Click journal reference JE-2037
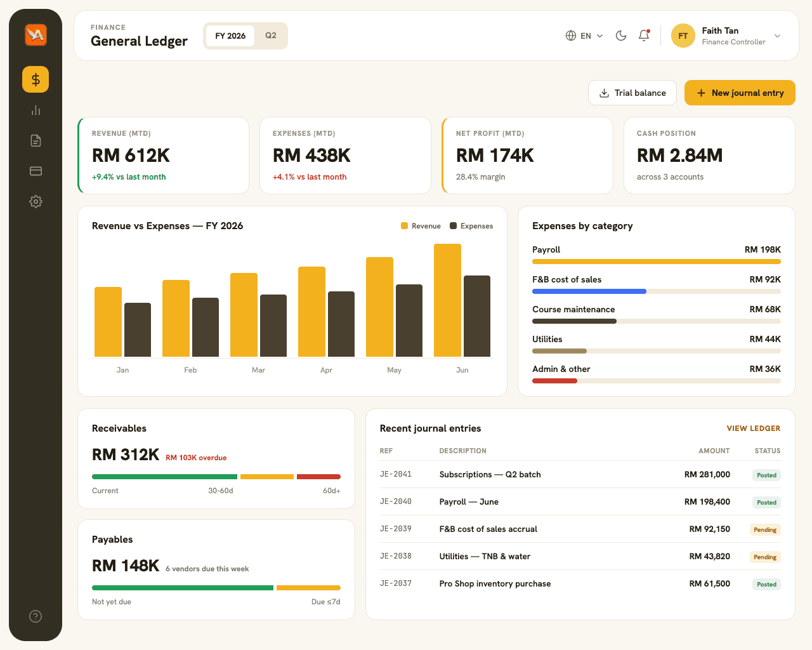 click(x=396, y=583)
